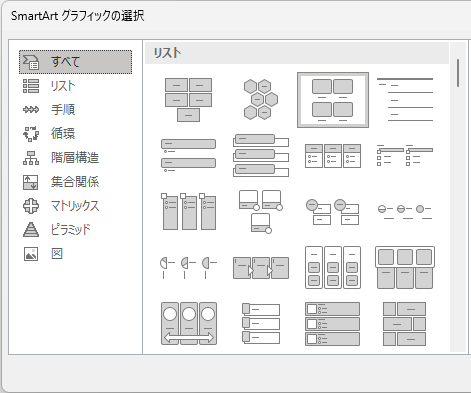Pick the horizontal bullet list layout
Image resolution: width=471 pixels, height=393 pixels.
(x=333, y=155)
